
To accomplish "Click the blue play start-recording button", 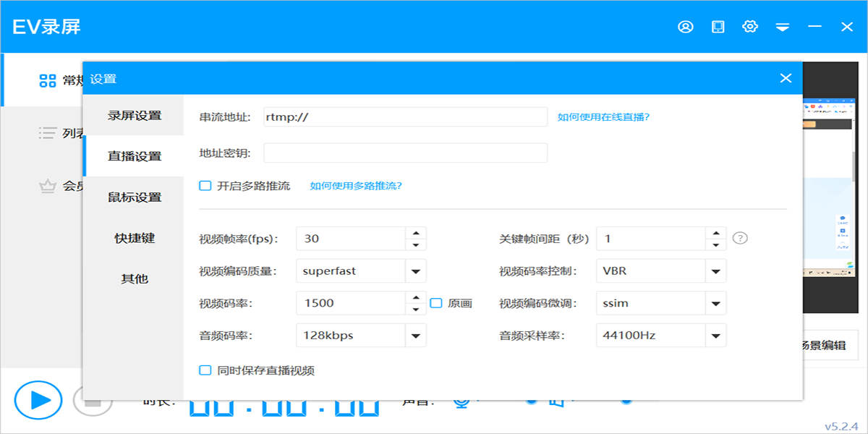I will pos(38,400).
